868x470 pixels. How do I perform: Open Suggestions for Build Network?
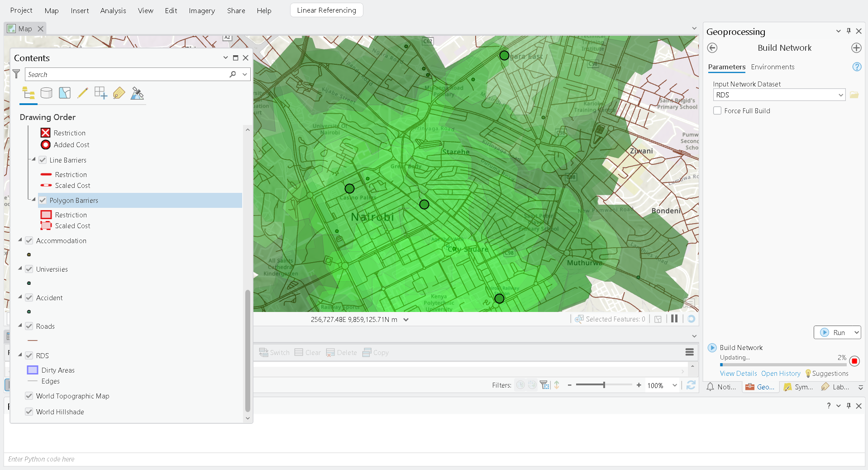pyautogui.click(x=826, y=374)
